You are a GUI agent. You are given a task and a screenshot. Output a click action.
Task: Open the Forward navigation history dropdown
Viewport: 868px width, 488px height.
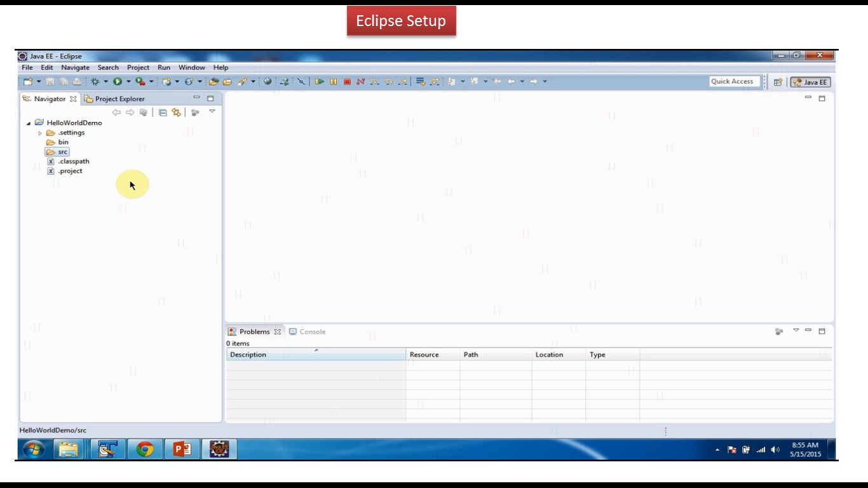[545, 81]
